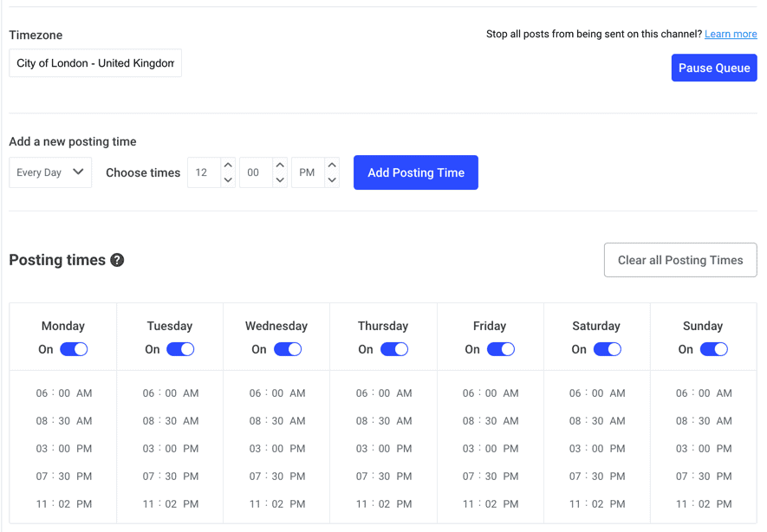This screenshot has width=767, height=532.
Task: Click the Pause Queue button
Action: (714, 68)
